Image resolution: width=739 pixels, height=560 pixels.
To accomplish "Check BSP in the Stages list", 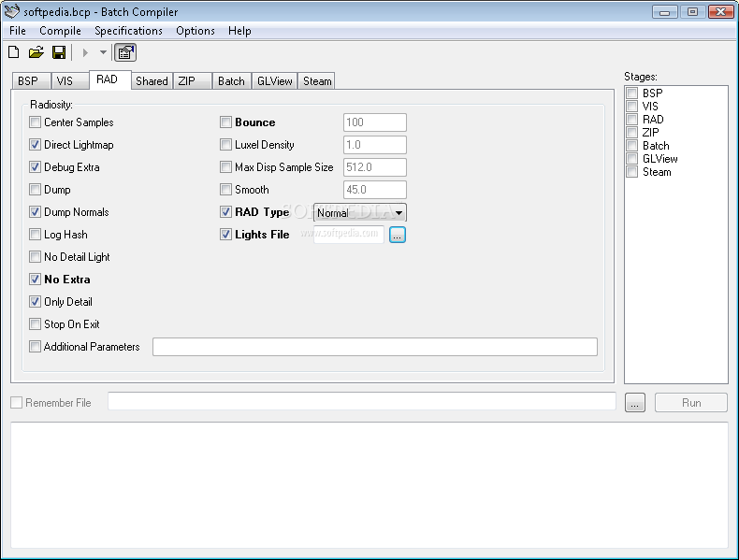I will point(632,93).
